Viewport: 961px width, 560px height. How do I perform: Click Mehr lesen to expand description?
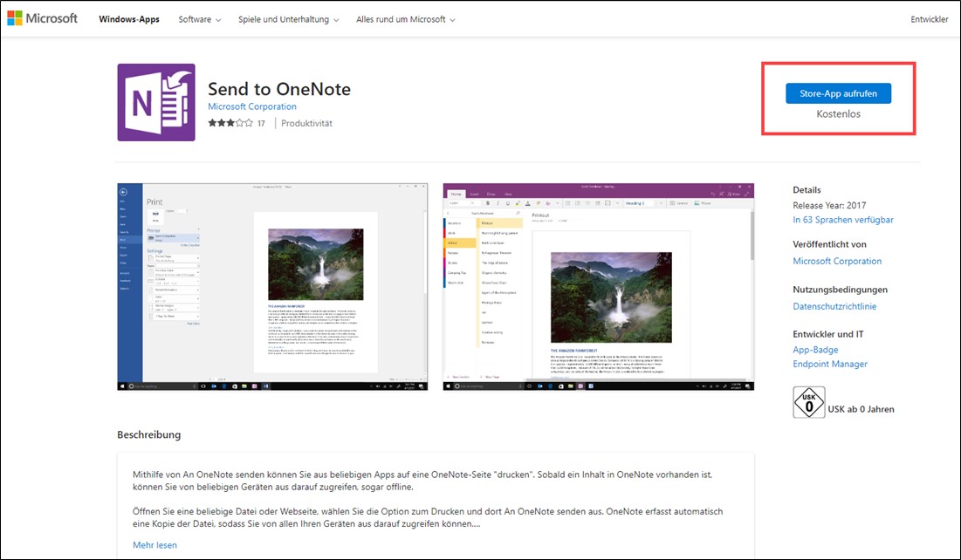coord(154,544)
